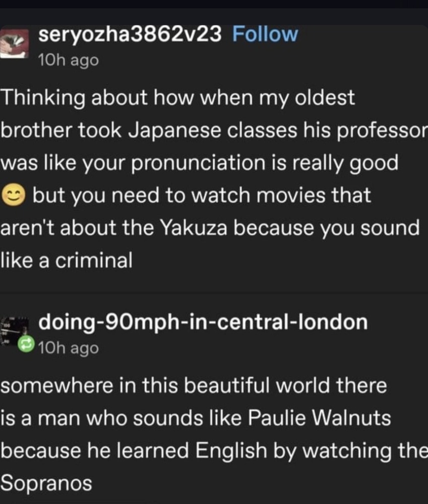The height and width of the screenshot is (504, 428).
Task: Click the word 'Sopranos' at the bottom
Action: click(46, 483)
